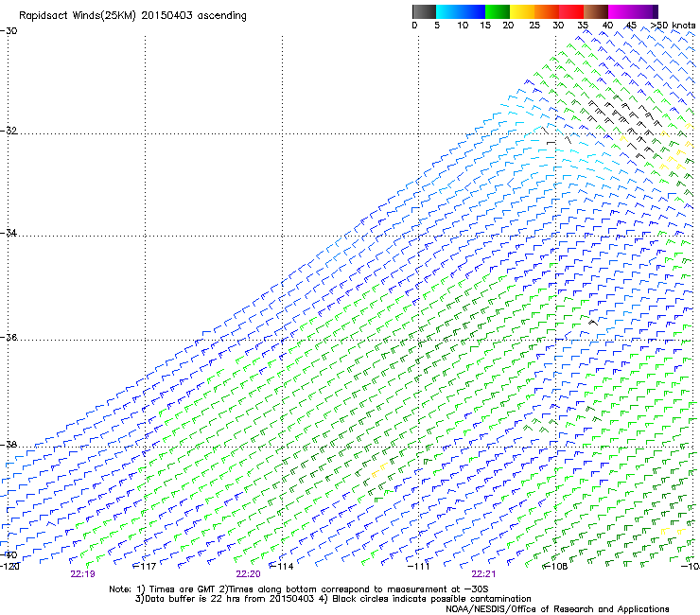Click the -34 latitude label

pos(9,233)
